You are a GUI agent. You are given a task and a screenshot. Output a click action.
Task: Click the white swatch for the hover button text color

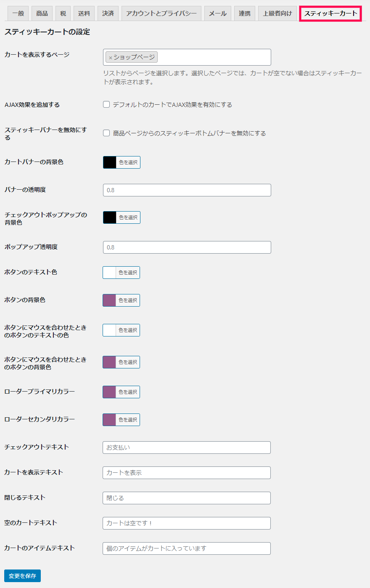109,330
